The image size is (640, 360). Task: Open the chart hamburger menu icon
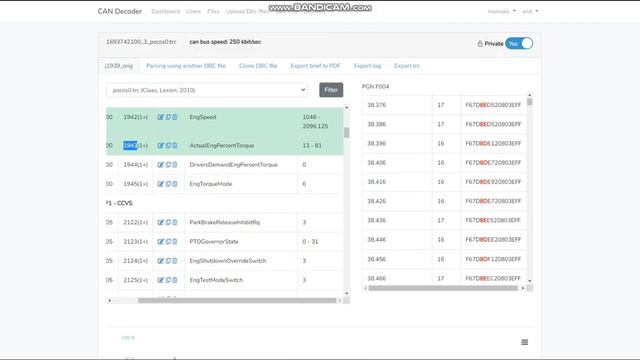point(524,342)
